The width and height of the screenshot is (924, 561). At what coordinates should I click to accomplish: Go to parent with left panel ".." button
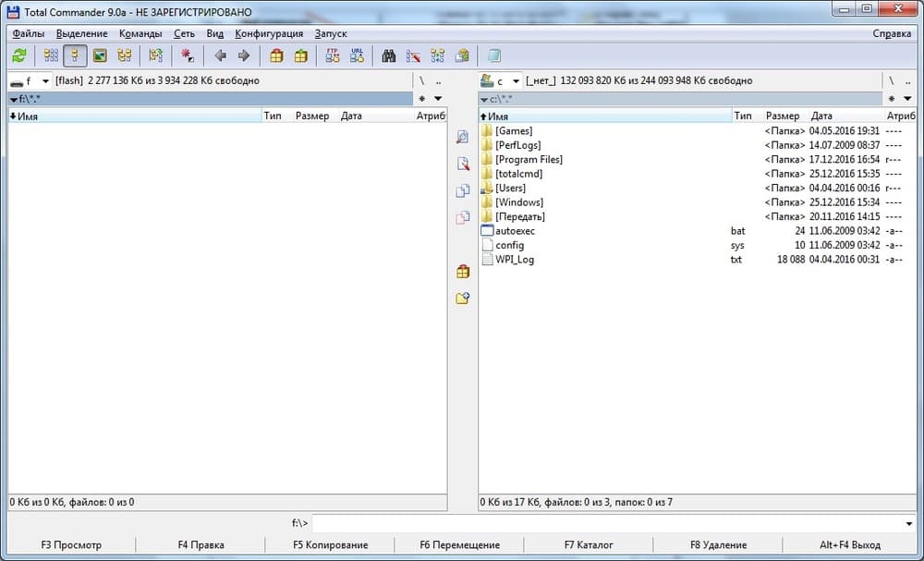[438, 80]
